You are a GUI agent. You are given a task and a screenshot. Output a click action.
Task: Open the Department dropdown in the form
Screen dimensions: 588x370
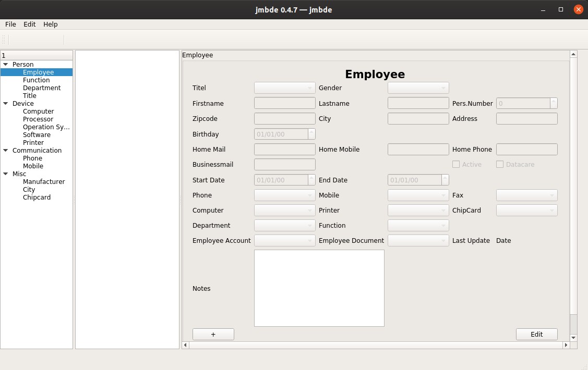285,226
